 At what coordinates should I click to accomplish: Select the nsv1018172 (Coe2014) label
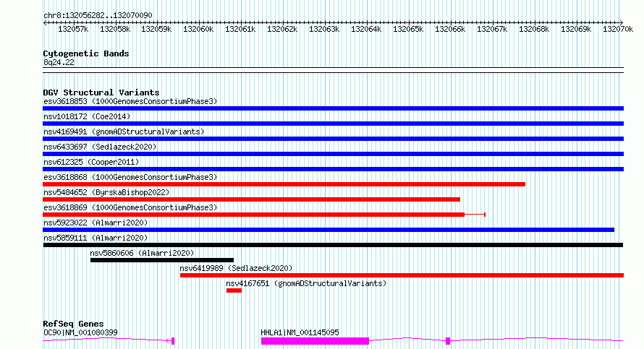87,116
